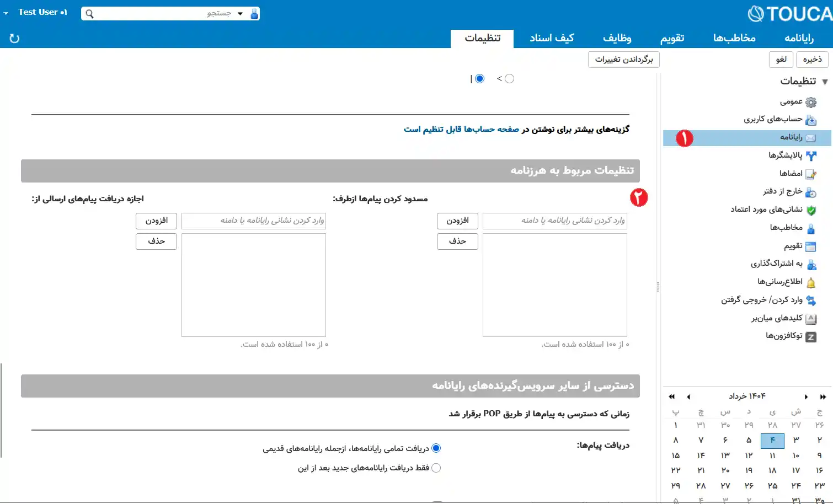Open امضاها signatures icon
This screenshot has height=504, width=833.
[810, 174]
